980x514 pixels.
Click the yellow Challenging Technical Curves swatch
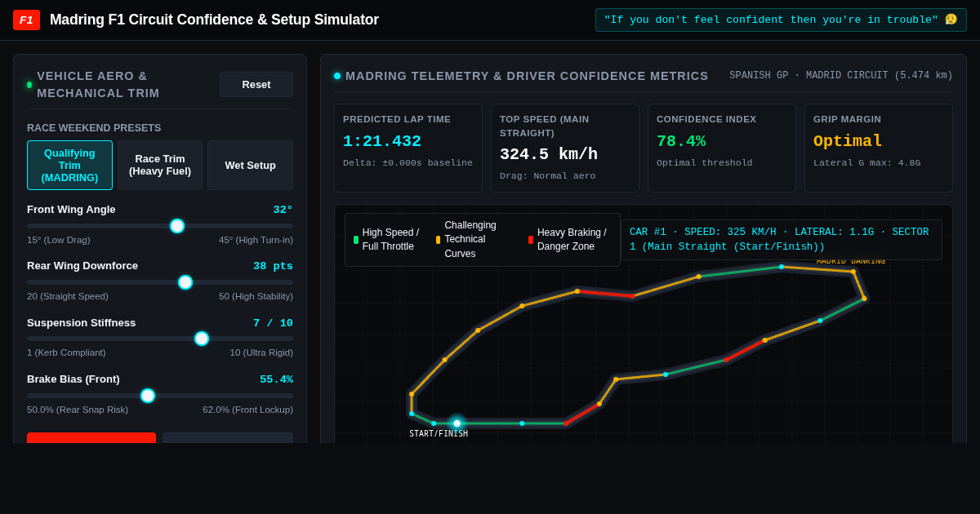click(x=438, y=240)
